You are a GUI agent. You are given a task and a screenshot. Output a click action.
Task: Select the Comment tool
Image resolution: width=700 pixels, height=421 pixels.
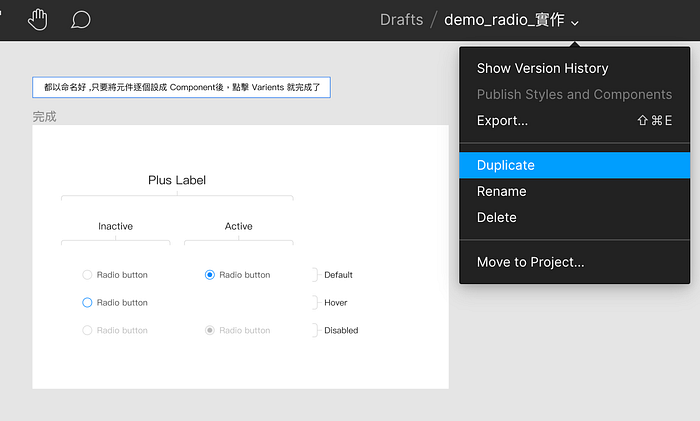[x=81, y=20]
